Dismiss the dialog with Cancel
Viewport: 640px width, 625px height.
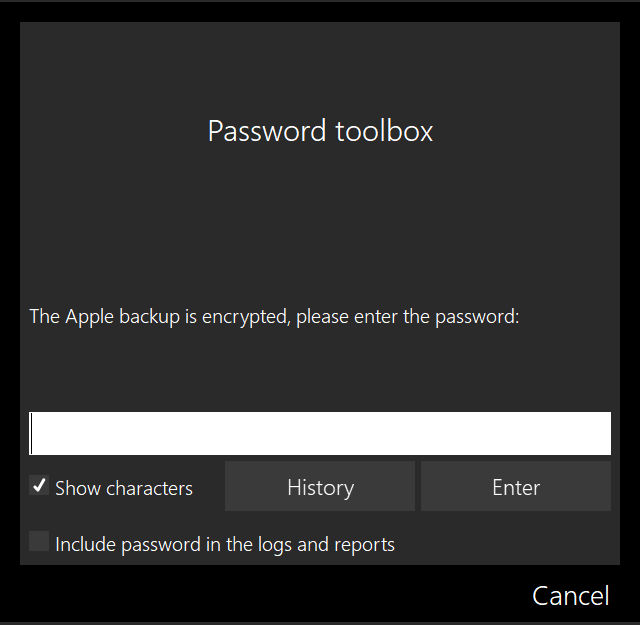(x=570, y=596)
